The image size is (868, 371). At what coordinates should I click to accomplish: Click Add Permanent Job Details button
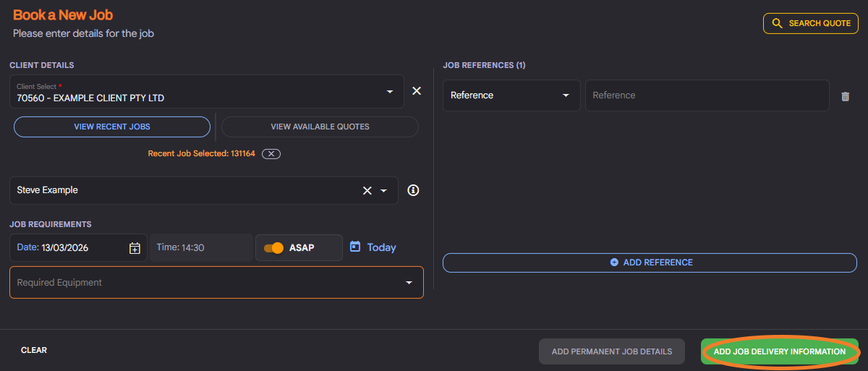pyautogui.click(x=612, y=351)
